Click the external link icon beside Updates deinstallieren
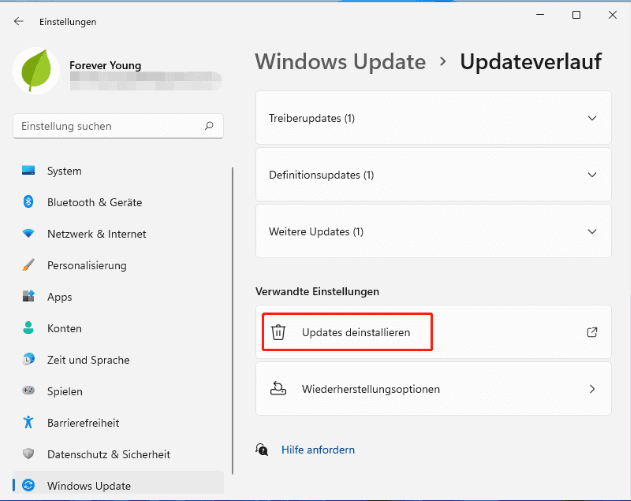Screen dimensions: 631x501 point(592,332)
